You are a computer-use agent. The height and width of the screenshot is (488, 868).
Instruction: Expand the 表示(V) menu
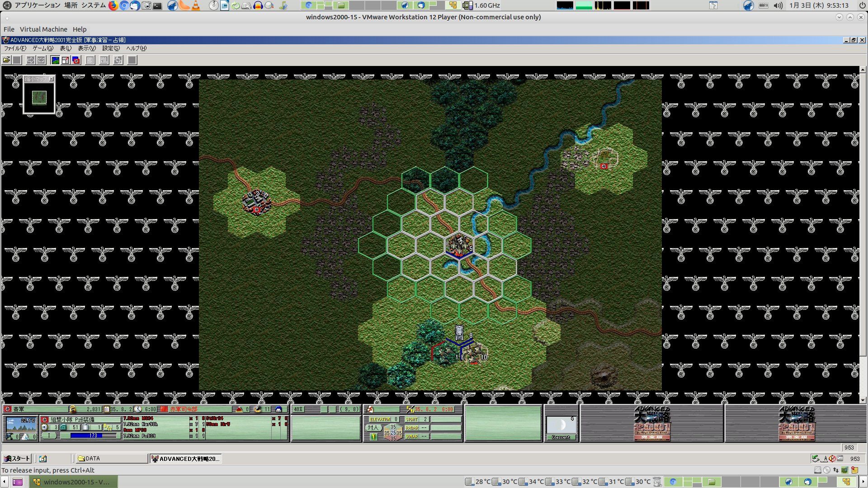pos(86,48)
